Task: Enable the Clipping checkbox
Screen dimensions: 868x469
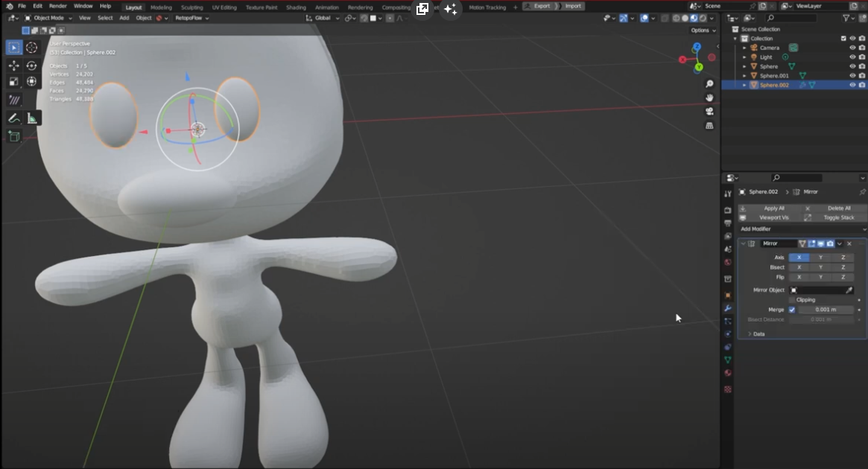Action: click(x=791, y=300)
